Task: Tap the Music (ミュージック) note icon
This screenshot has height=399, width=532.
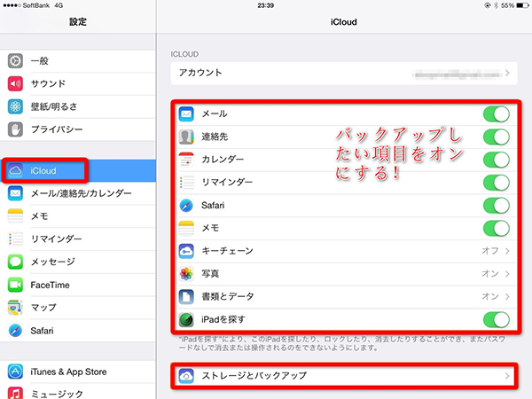Action: (15, 393)
